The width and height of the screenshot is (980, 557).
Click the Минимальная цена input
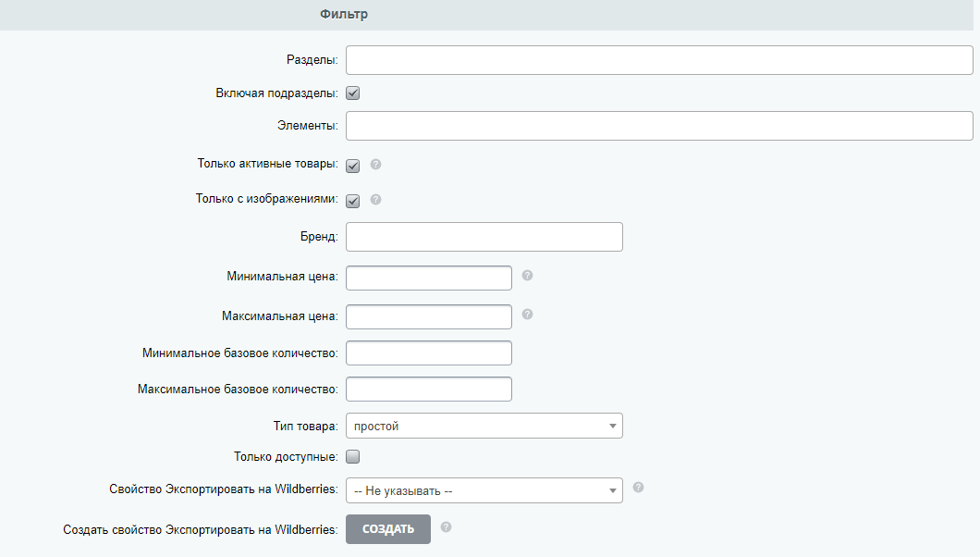pos(429,278)
